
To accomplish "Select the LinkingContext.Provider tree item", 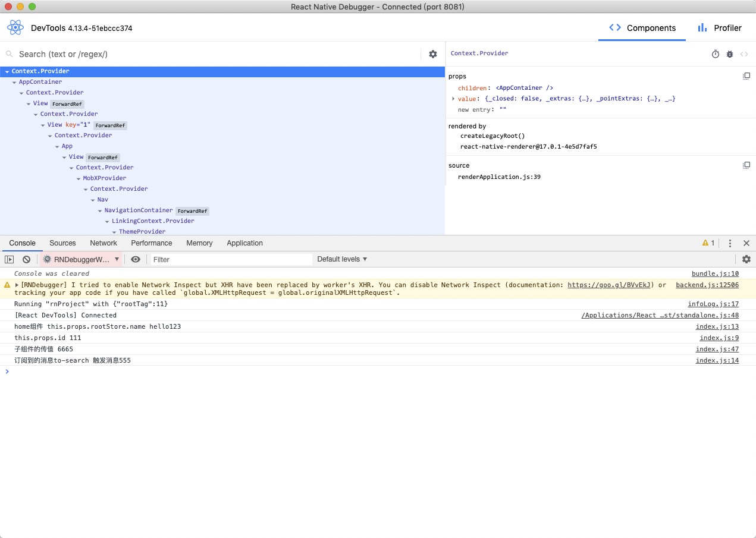I will click(153, 221).
